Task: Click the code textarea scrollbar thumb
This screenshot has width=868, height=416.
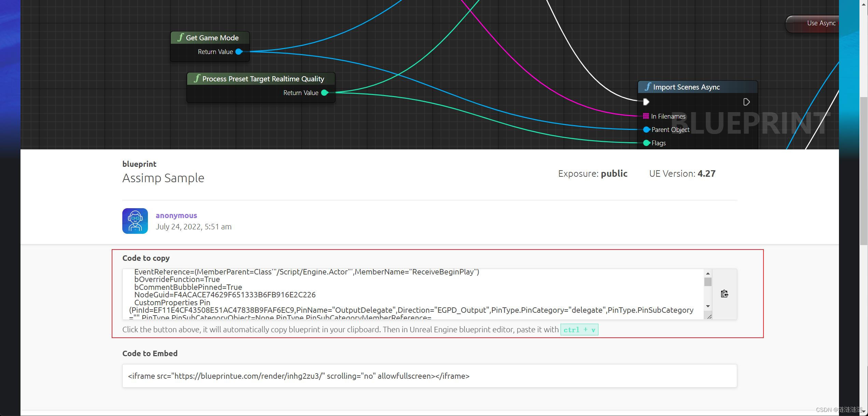Action: pos(708,282)
